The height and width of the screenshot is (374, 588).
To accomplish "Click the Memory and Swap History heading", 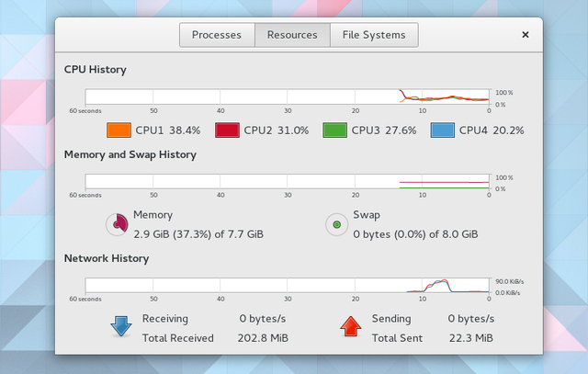I will [x=130, y=154].
